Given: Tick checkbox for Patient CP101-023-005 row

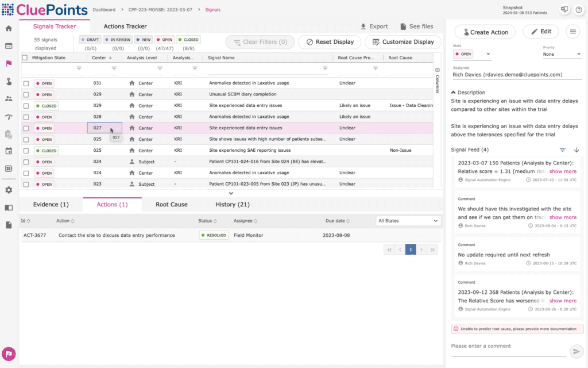Looking at the screenshot, I should point(26,185).
